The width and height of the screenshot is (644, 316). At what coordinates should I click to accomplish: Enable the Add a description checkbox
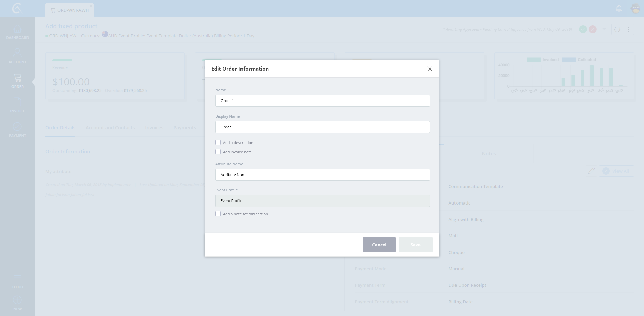coord(218,143)
